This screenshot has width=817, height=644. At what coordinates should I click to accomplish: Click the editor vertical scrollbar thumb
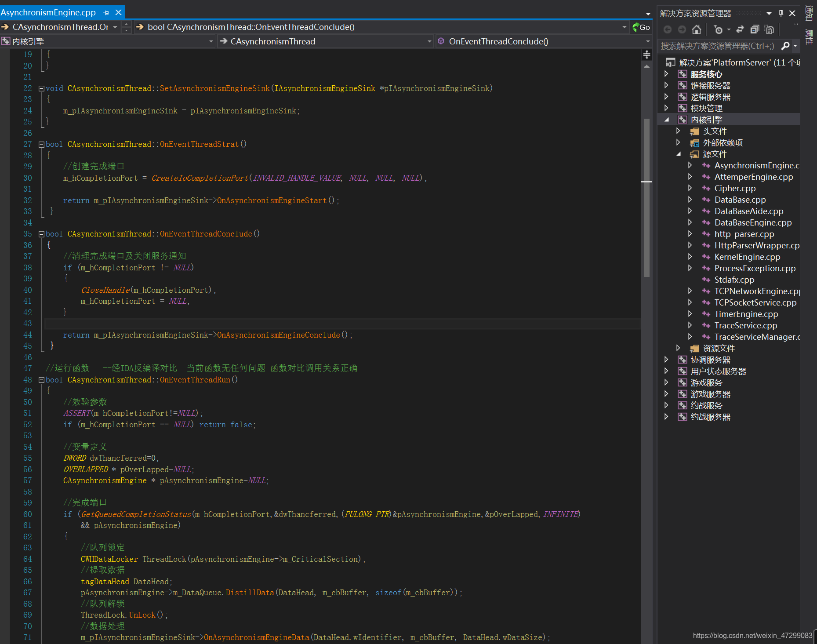point(646,198)
